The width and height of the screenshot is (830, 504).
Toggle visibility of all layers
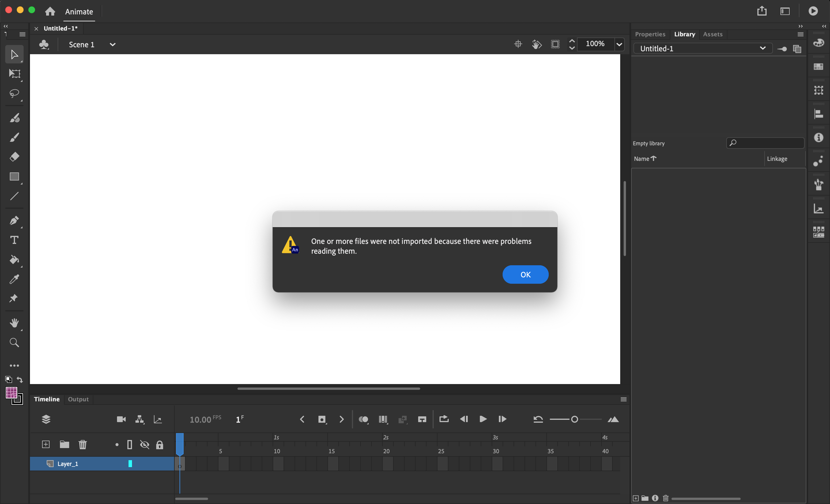pos(144,445)
